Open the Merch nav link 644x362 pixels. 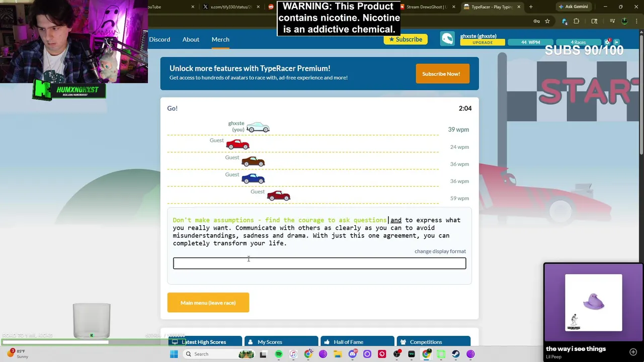coord(220,39)
